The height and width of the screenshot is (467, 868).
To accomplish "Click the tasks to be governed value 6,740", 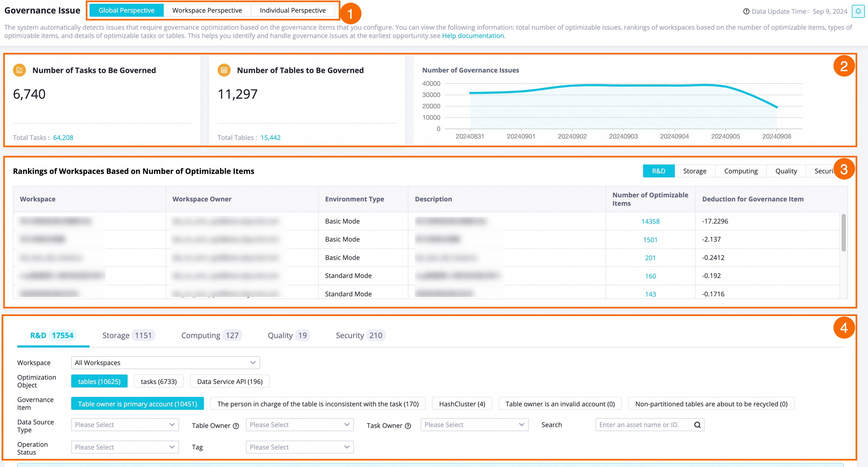I will [x=29, y=94].
